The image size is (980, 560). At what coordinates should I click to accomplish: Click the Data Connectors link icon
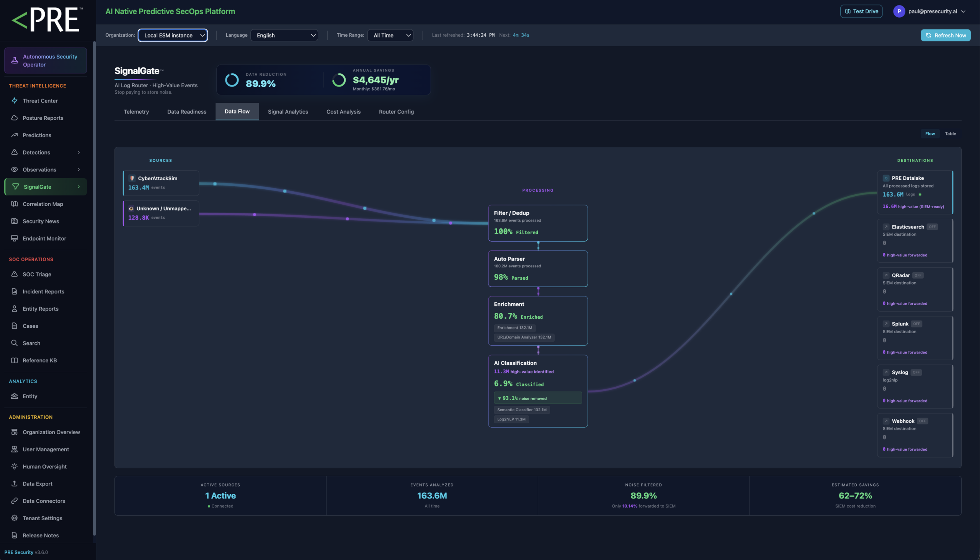point(14,501)
